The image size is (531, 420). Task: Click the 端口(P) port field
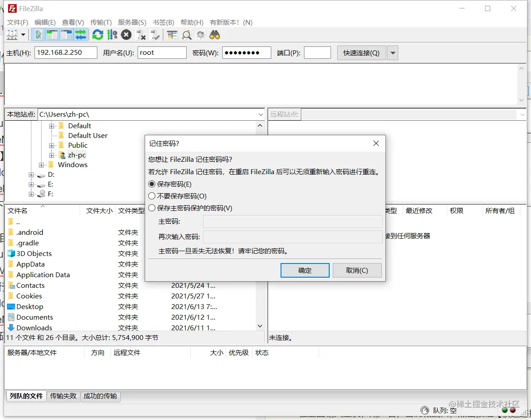pyautogui.click(x=317, y=53)
